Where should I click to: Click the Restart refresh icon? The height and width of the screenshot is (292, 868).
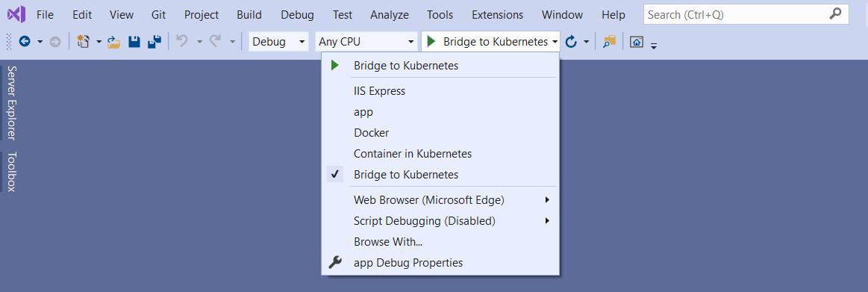point(571,42)
